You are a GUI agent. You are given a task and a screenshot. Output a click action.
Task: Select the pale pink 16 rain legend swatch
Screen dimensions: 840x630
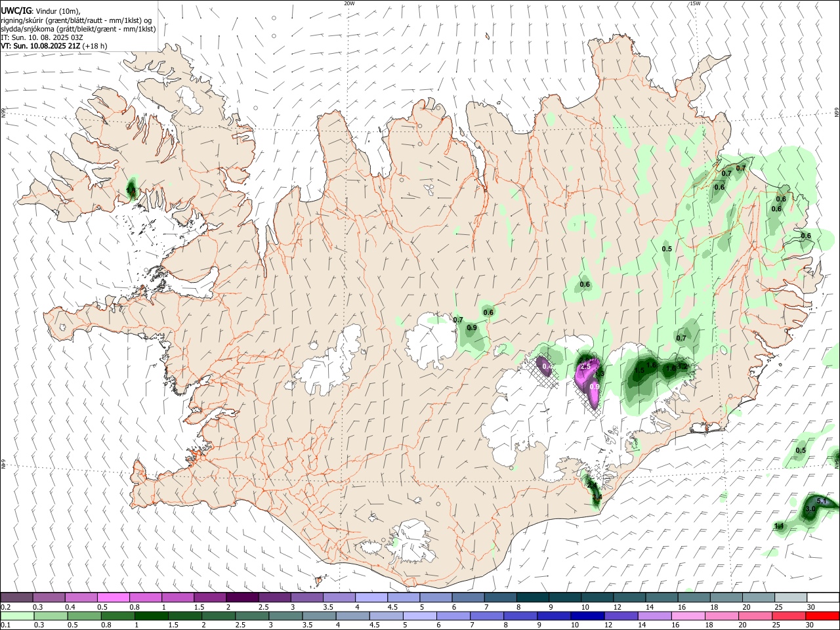(x=688, y=616)
